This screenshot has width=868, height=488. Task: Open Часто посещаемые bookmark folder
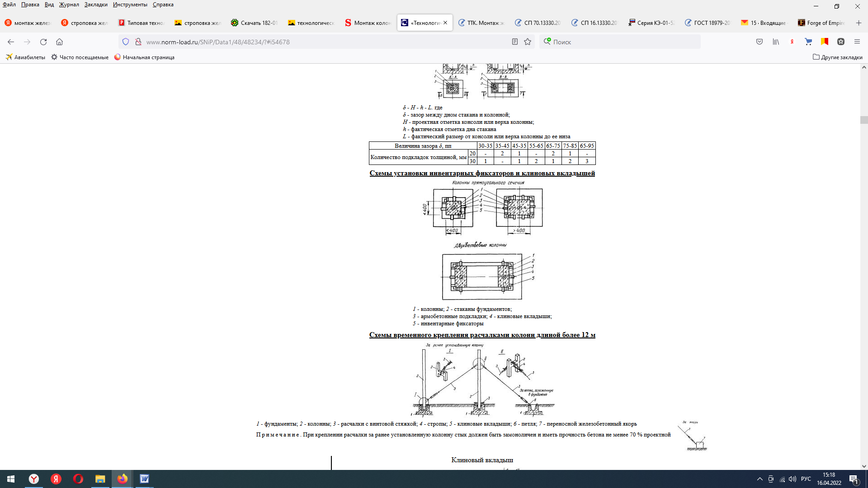pos(80,57)
